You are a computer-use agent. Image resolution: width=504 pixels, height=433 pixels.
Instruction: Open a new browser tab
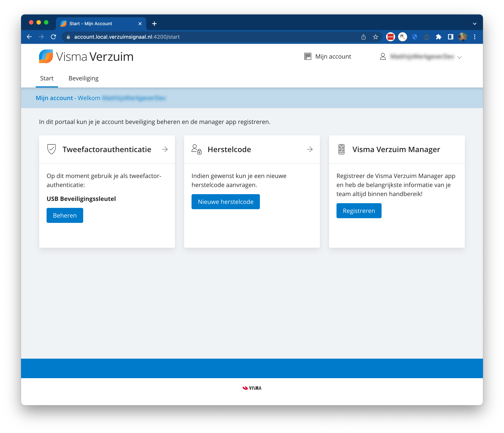(154, 24)
